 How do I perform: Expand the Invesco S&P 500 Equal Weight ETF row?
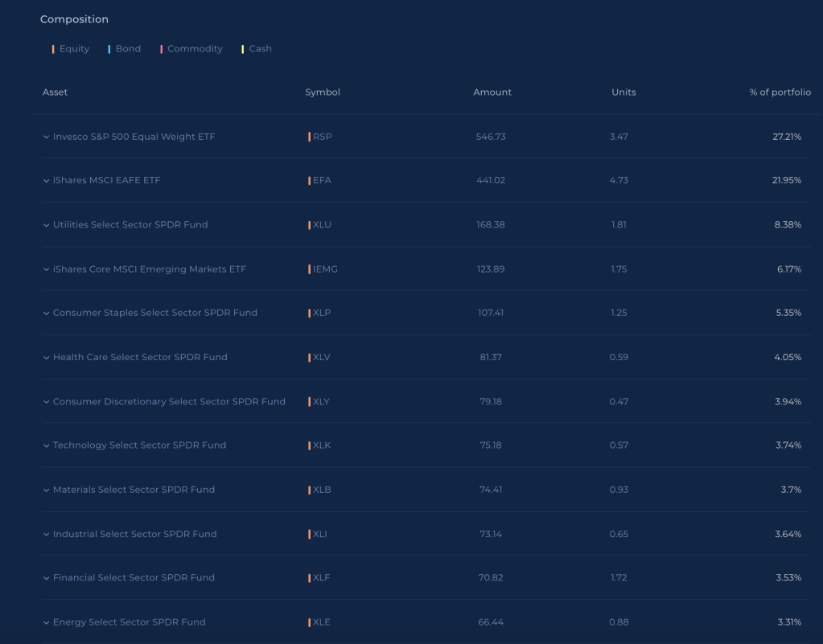coord(47,137)
